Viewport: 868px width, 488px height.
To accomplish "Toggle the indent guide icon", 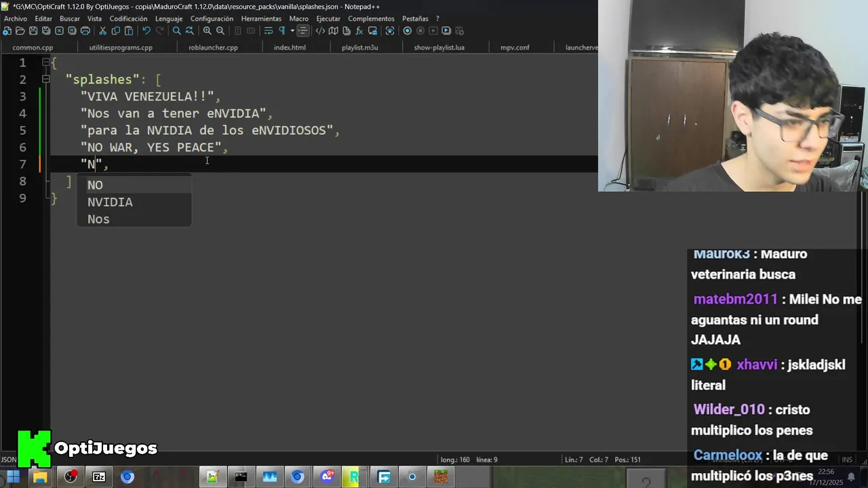I will point(303,30).
